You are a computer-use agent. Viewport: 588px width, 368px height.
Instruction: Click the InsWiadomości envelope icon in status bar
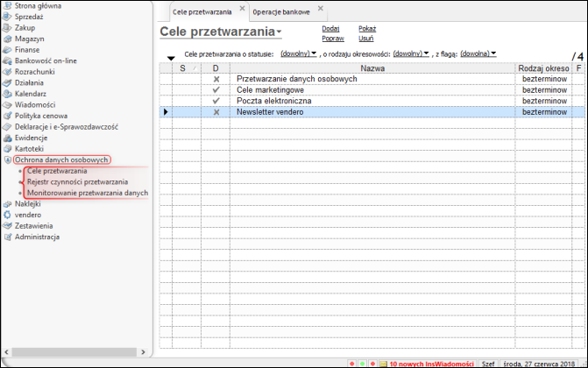(383, 364)
